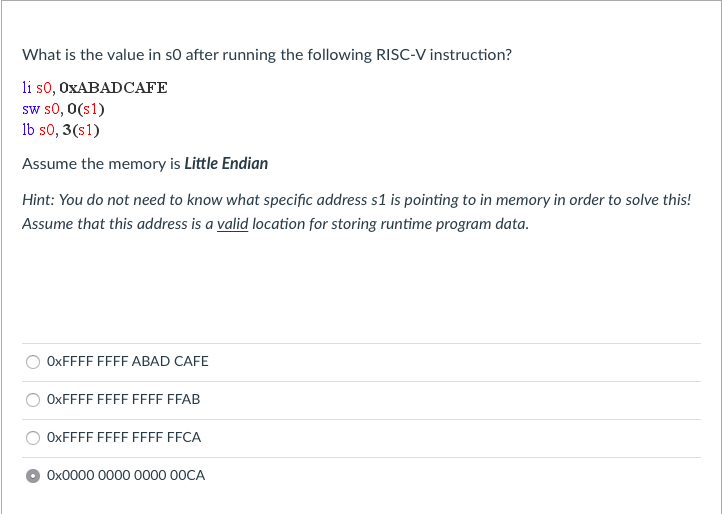The width and height of the screenshot is (722, 514).
Task: Click the 'Assume the memory is' text
Action: 101,164
